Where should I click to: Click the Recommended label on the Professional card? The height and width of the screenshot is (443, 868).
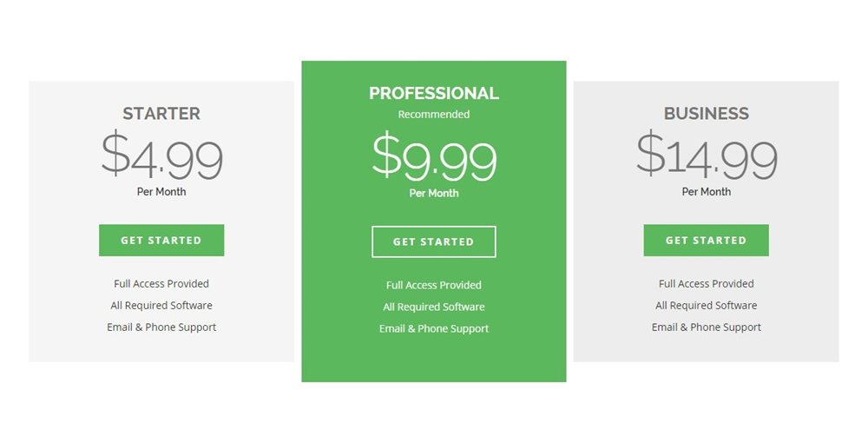[434, 115]
